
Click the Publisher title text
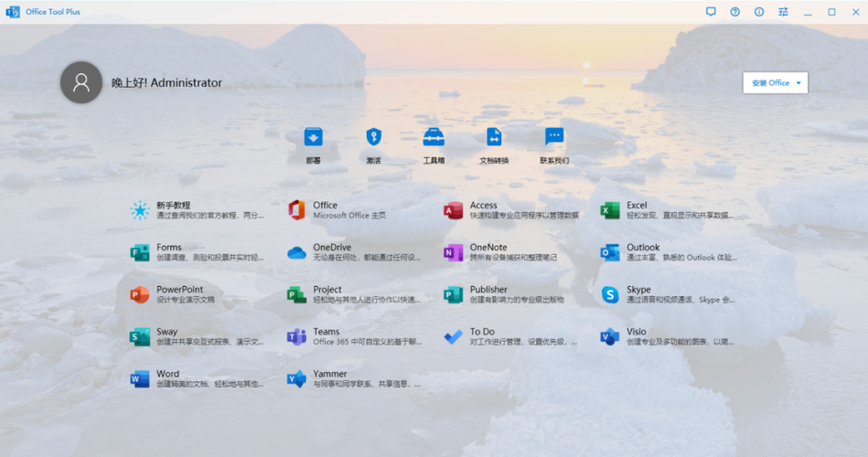coord(488,290)
